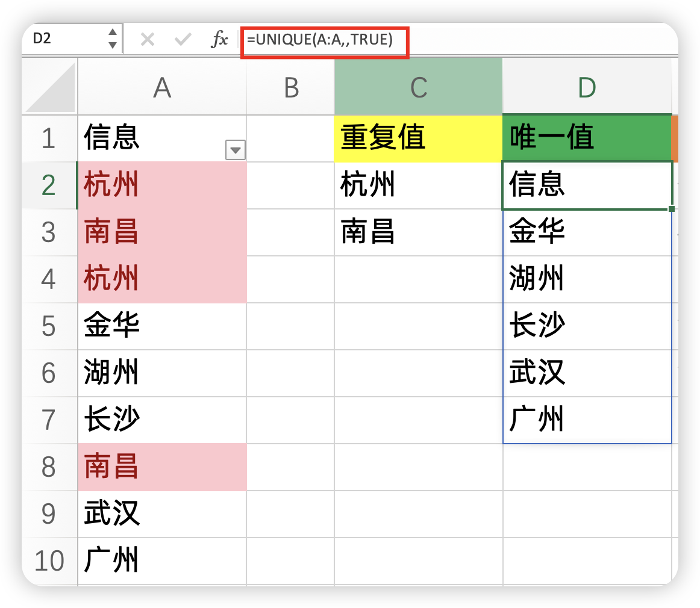Click the cancel (X) formula icon
700x608 pixels.
[x=148, y=40]
